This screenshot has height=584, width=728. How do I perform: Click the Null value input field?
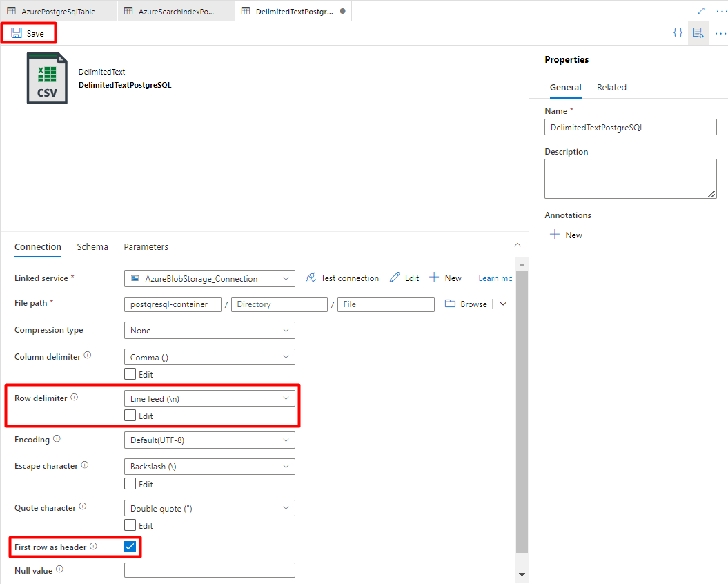point(209,570)
